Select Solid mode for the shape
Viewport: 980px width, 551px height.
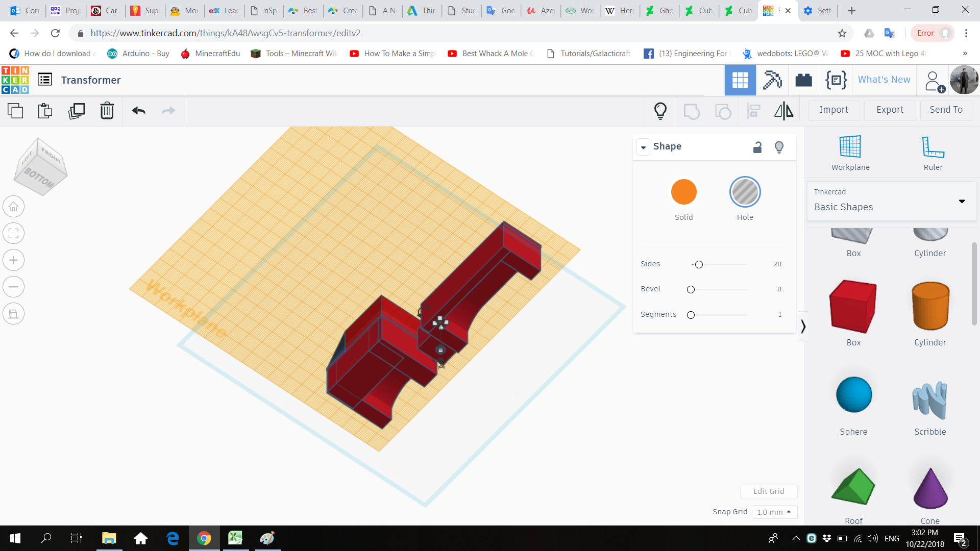684,192
